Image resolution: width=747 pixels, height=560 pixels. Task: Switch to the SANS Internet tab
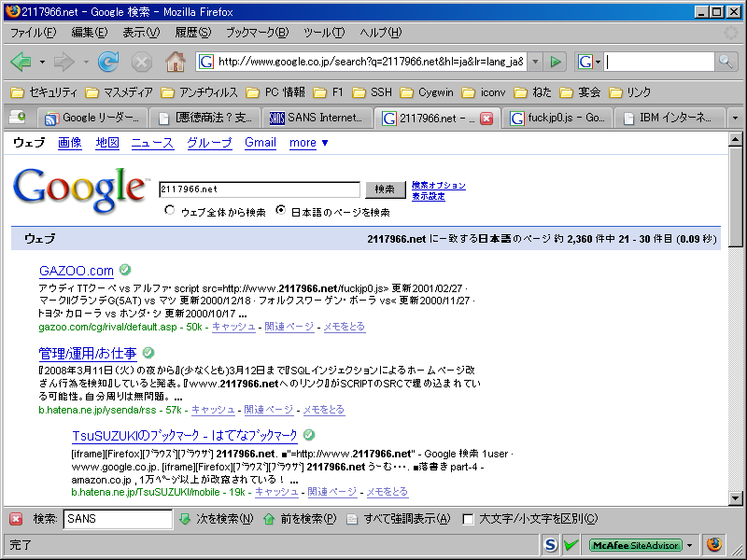317,118
